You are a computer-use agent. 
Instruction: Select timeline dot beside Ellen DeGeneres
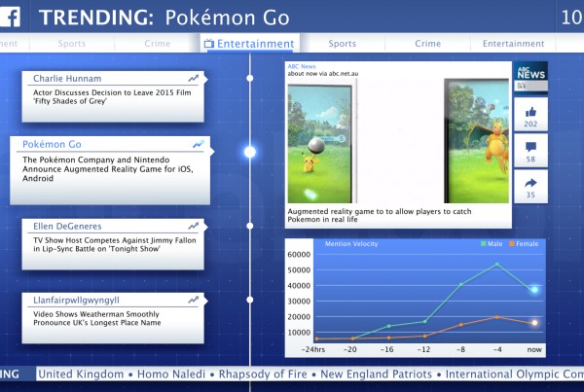click(250, 226)
